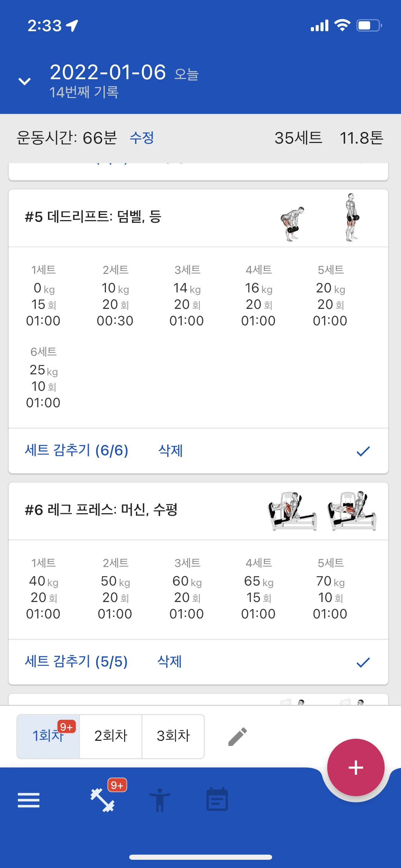The height and width of the screenshot is (868, 401).
Task: Open the hamburger menu in bottom bar
Action: [28, 800]
